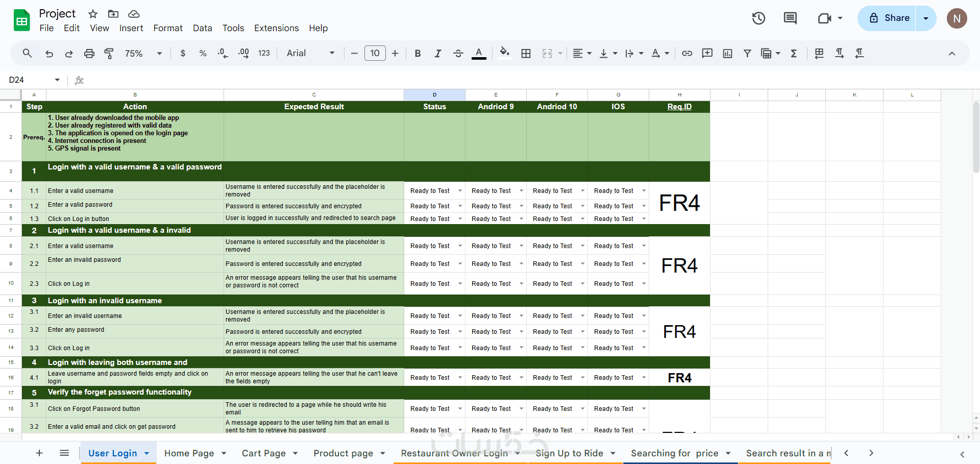
Task: Open the functions sigma menu
Action: click(794, 54)
